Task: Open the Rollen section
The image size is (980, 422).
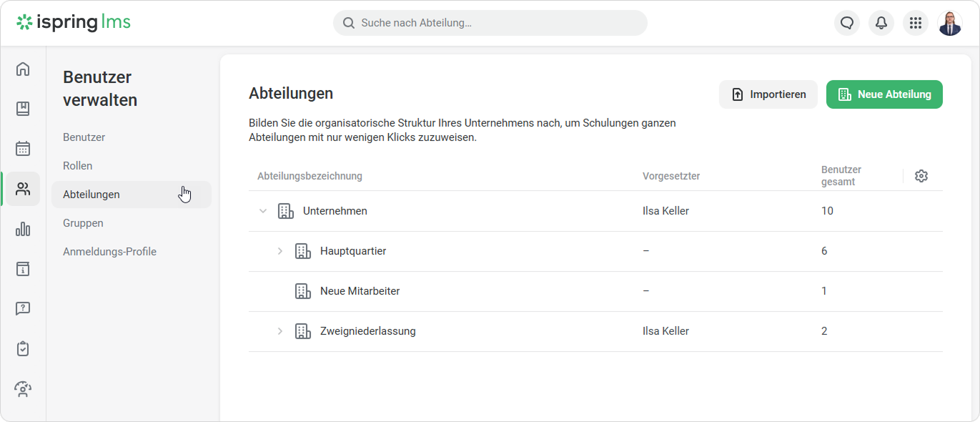Action: pos(78,166)
